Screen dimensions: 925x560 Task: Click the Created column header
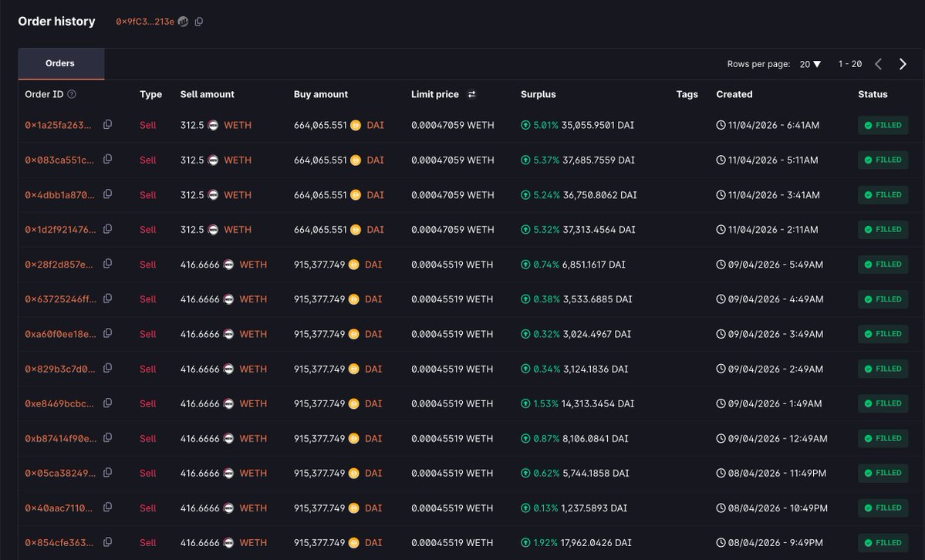[734, 94]
